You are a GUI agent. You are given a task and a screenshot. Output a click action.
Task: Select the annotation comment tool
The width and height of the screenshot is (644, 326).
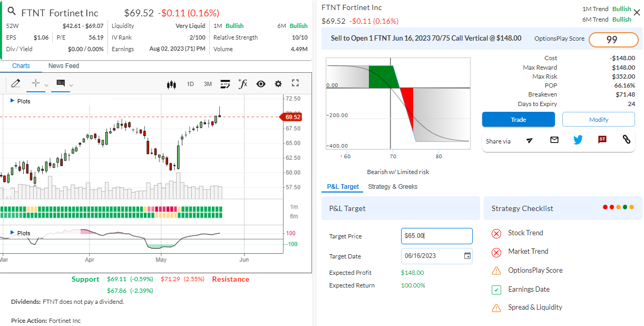click(x=60, y=83)
